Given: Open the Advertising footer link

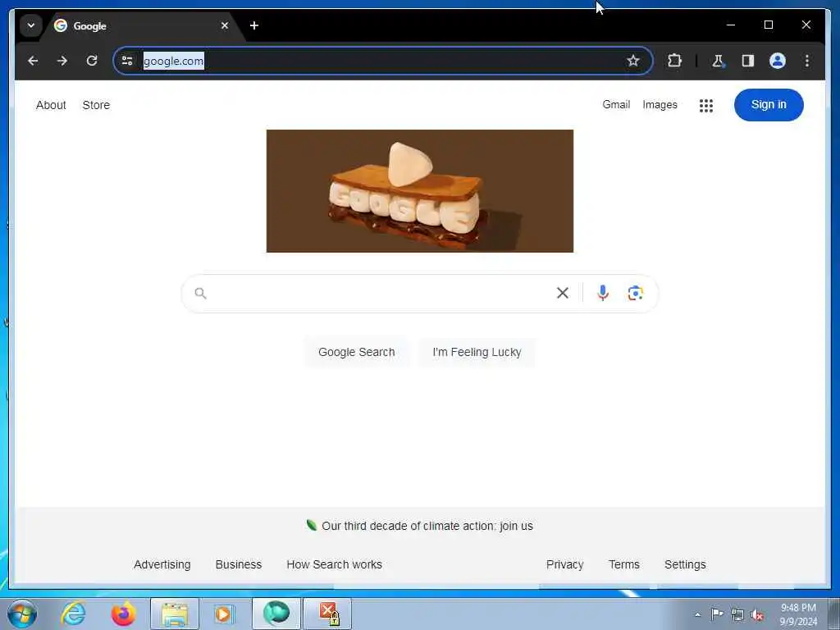Looking at the screenshot, I should (x=162, y=564).
